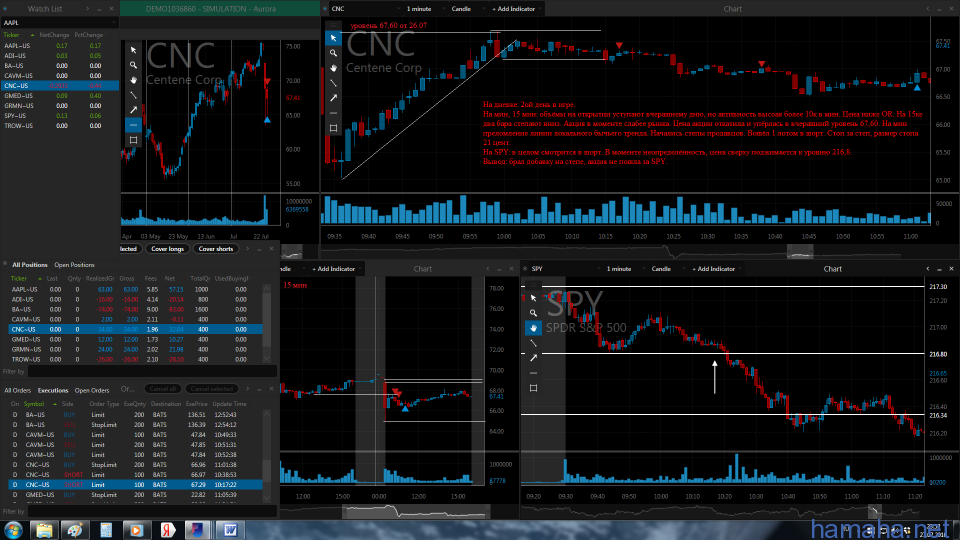Select hand pan tool in SPY chart
The height and width of the screenshot is (540, 960).
point(533,328)
